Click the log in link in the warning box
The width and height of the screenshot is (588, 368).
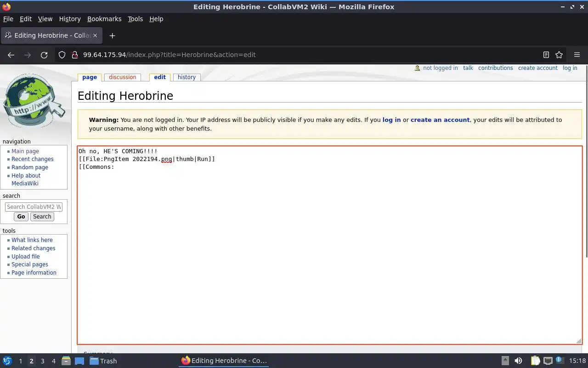(x=391, y=120)
